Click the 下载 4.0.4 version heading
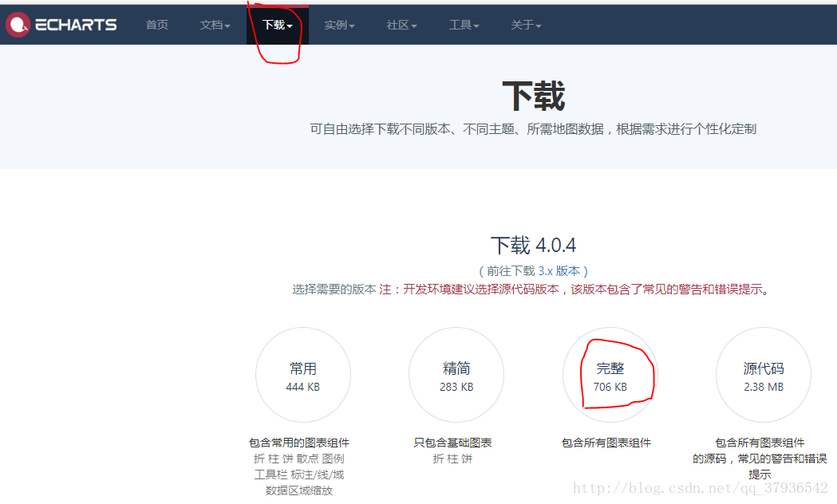 (533, 246)
